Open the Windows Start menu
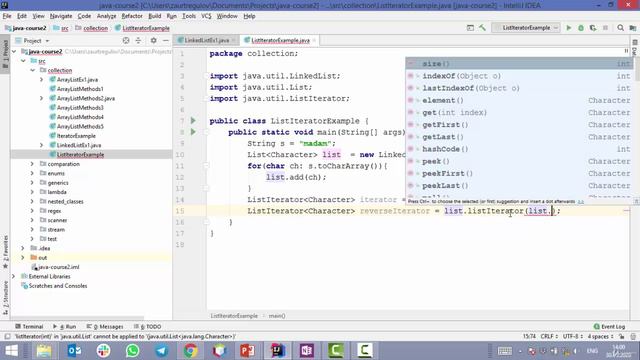The width and height of the screenshot is (640, 360). click(x=11, y=351)
